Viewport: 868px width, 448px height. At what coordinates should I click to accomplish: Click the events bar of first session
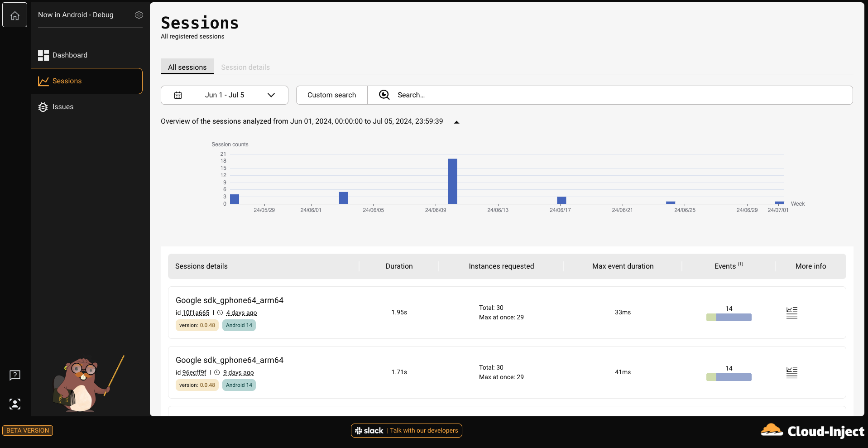click(x=729, y=317)
